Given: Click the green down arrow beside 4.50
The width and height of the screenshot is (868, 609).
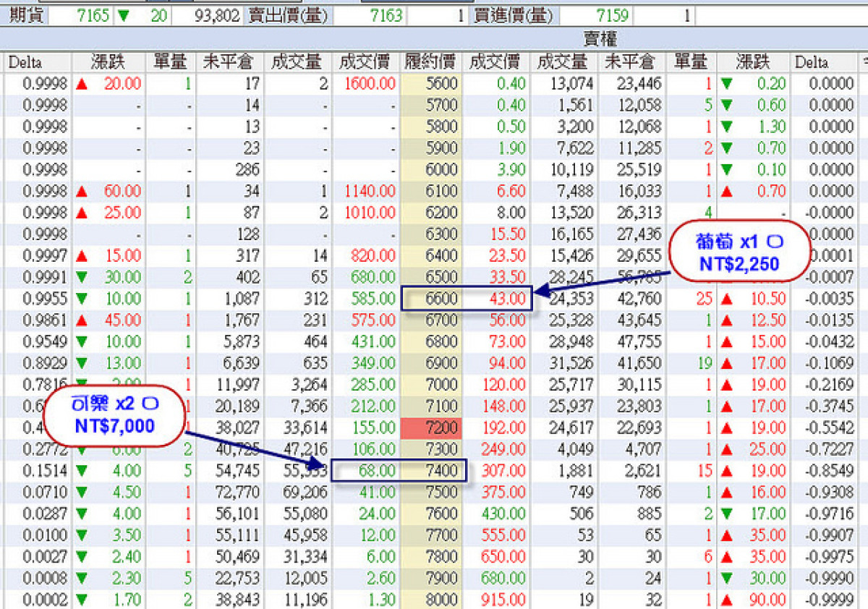Looking at the screenshot, I should 82,493.
